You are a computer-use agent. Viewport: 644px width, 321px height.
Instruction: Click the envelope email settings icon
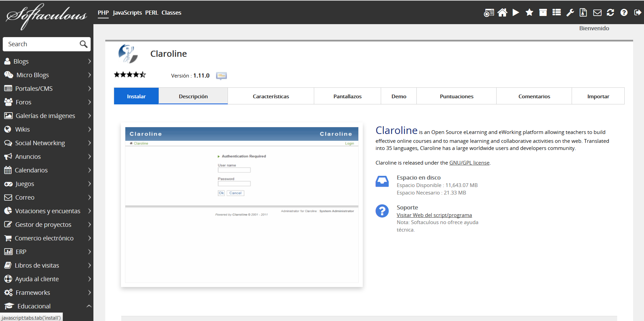click(x=597, y=13)
